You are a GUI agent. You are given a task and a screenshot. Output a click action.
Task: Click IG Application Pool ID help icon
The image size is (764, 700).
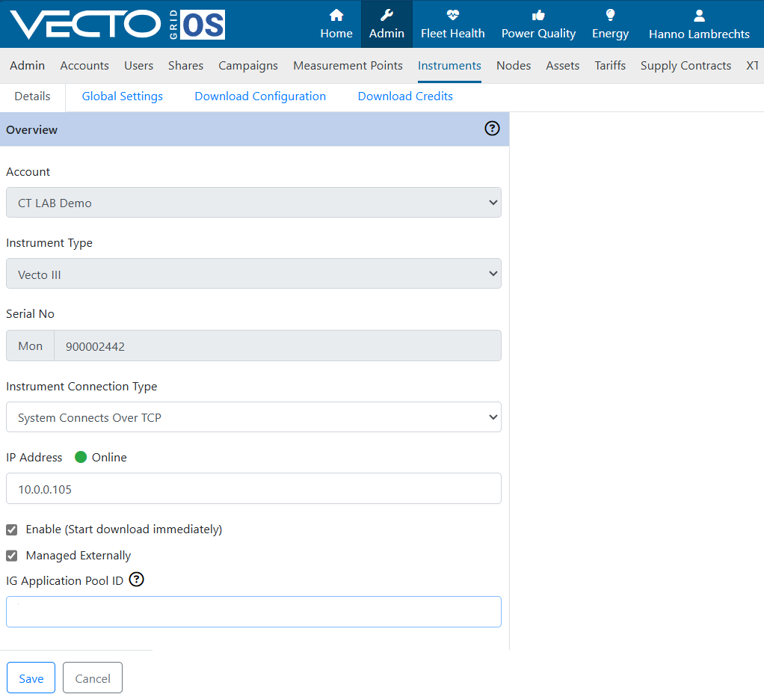tap(136, 580)
